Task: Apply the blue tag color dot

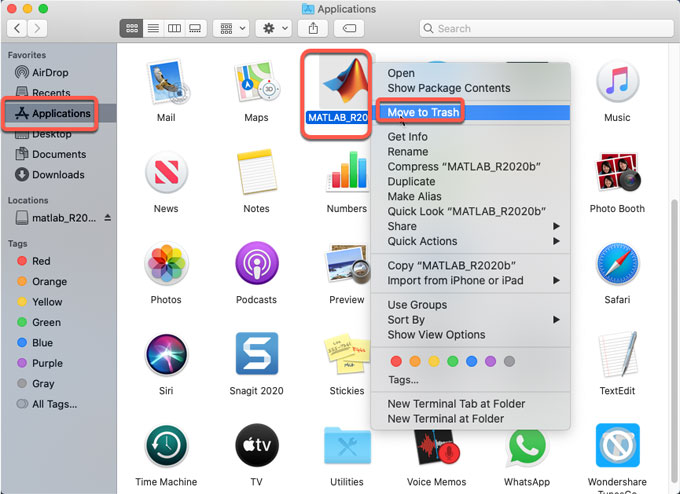Action: coord(471,361)
